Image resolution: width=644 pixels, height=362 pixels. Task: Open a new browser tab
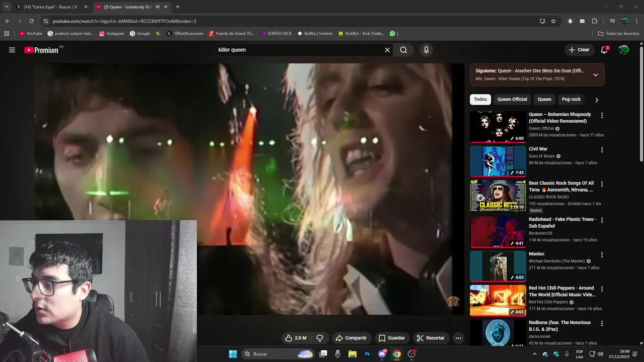(x=178, y=7)
